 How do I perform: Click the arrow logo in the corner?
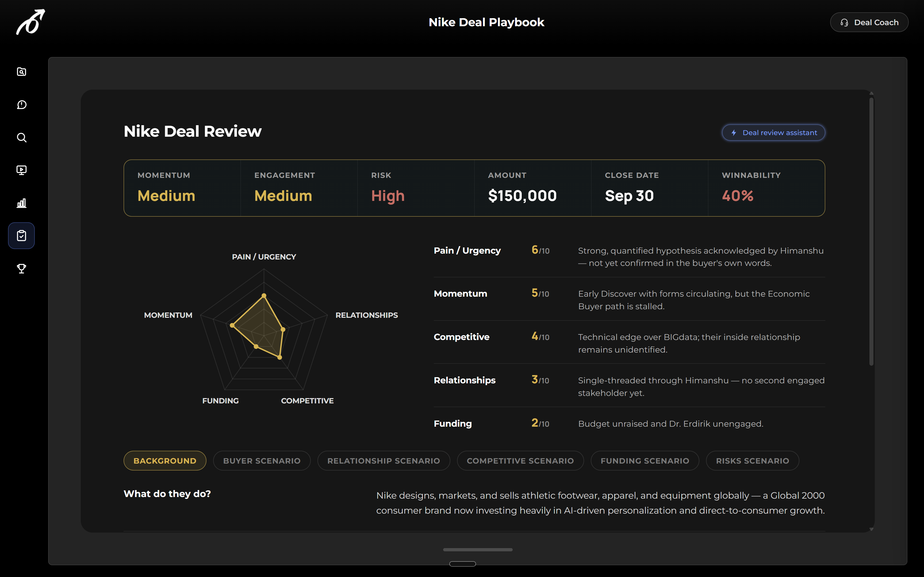coord(30,22)
